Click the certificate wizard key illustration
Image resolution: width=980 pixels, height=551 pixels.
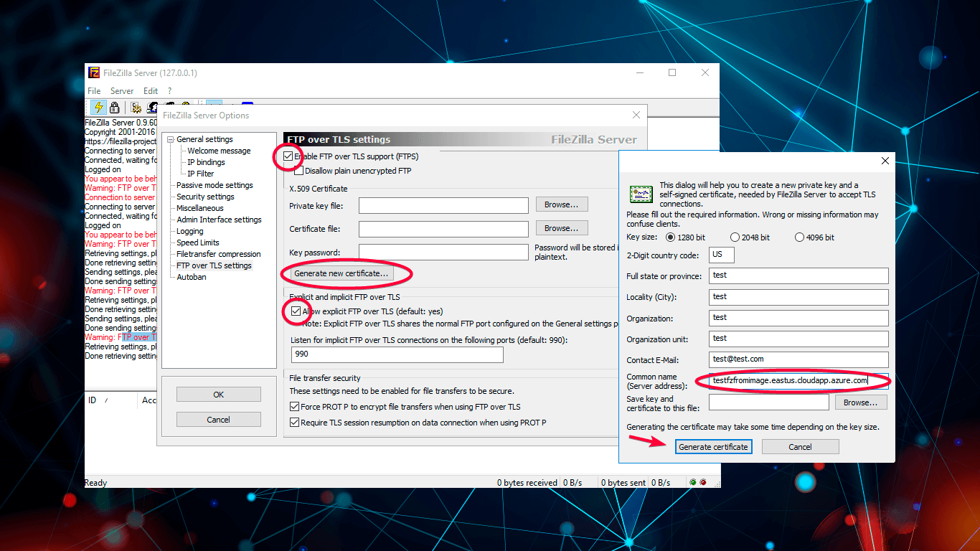tap(641, 193)
